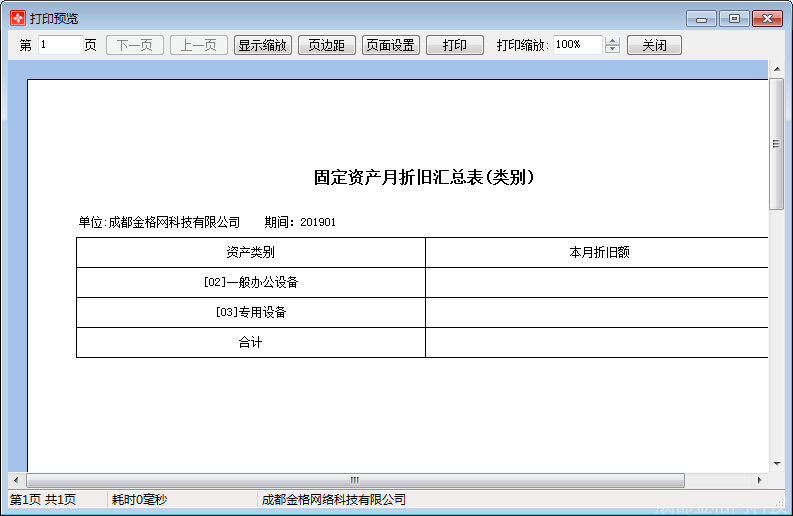Click the app icon in the title bar
This screenshot has width=793, height=516.
tap(17, 18)
